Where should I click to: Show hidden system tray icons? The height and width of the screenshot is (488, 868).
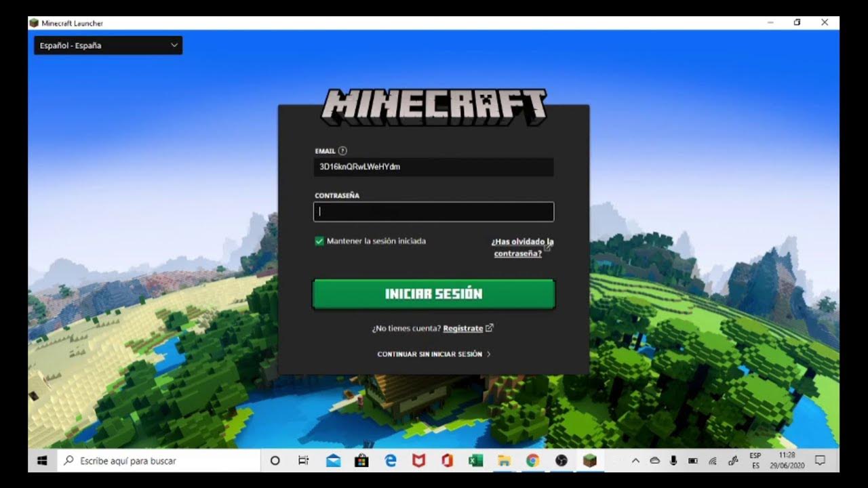point(635,461)
